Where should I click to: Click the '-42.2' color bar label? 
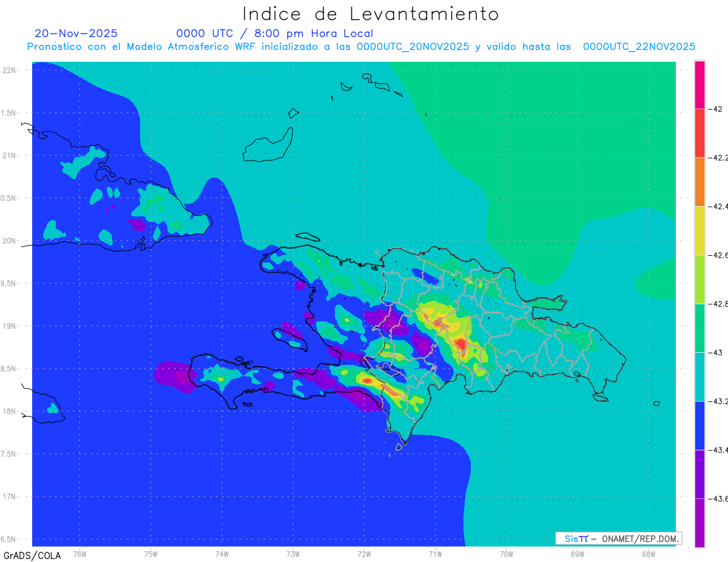click(719, 158)
